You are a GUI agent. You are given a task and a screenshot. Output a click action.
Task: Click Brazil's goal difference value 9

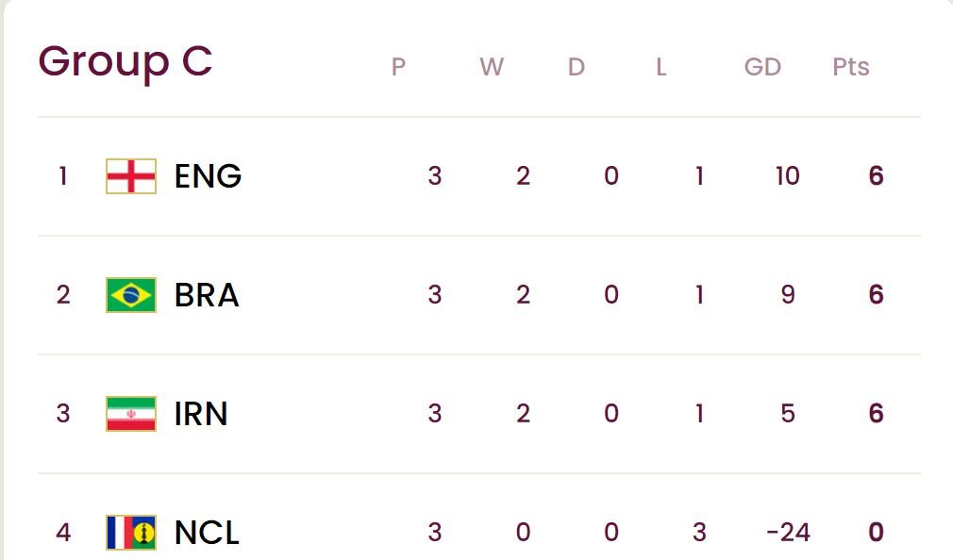tap(788, 295)
